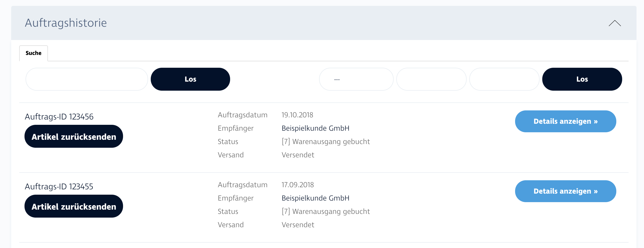Image resolution: width=644 pixels, height=248 pixels.
Task: Focus the search text field beside the left Los button
Action: click(x=87, y=79)
